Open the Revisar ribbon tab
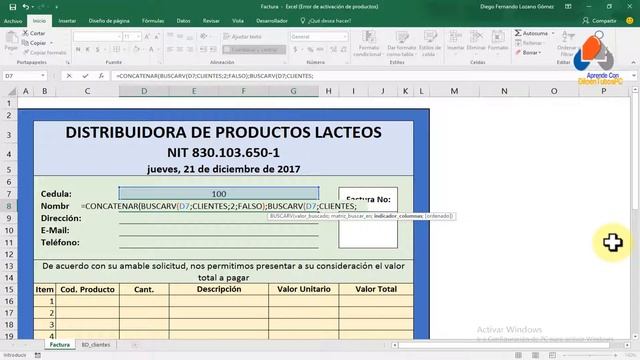 [211, 21]
